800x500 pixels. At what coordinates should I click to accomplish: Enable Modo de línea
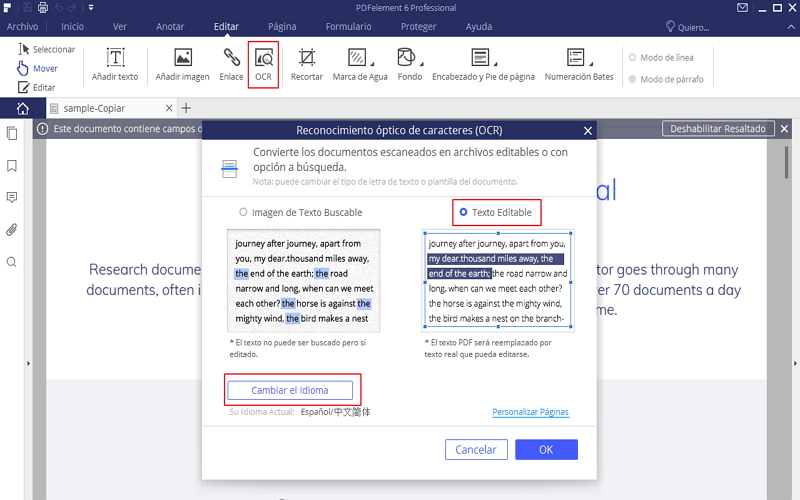(x=661, y=58)
